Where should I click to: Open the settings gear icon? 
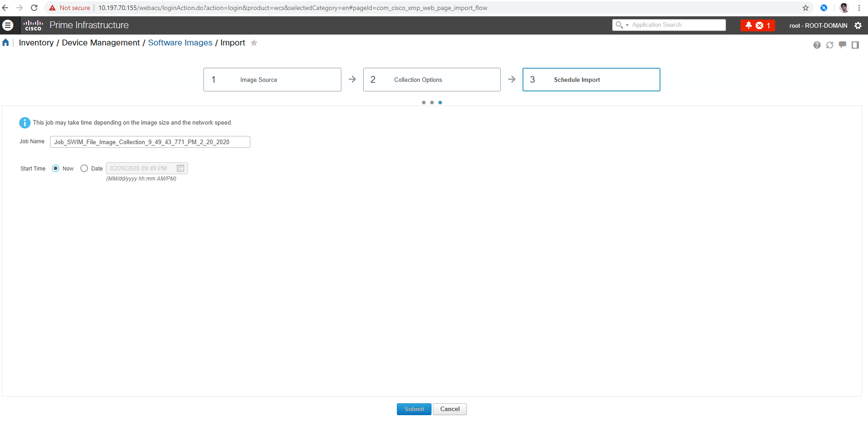[x=858, y=25]
